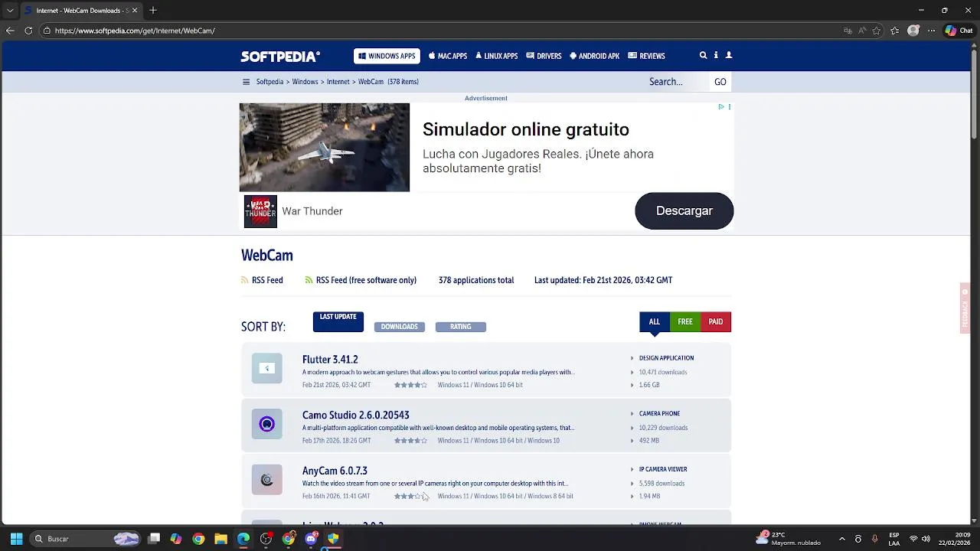Viewport: 980px width, 551px height.
Task: Click the user account icon in Softpedia header
Action: tap(729, 56)
